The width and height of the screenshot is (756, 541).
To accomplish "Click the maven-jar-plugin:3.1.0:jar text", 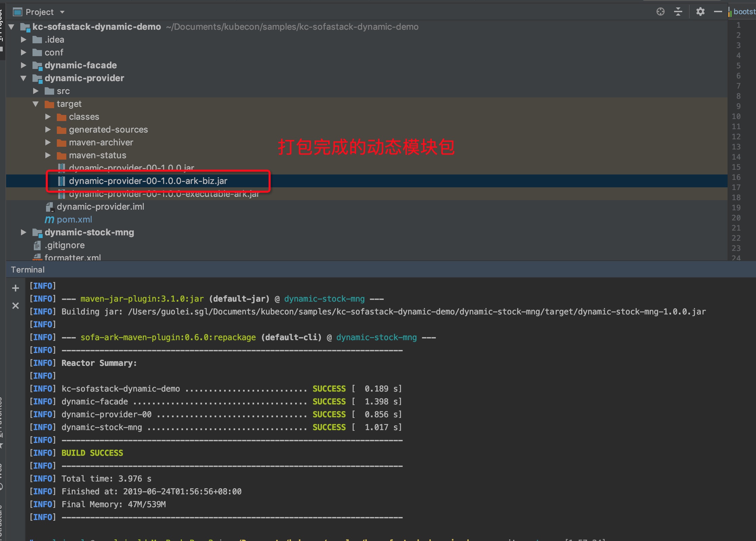I will coord(142,299).
